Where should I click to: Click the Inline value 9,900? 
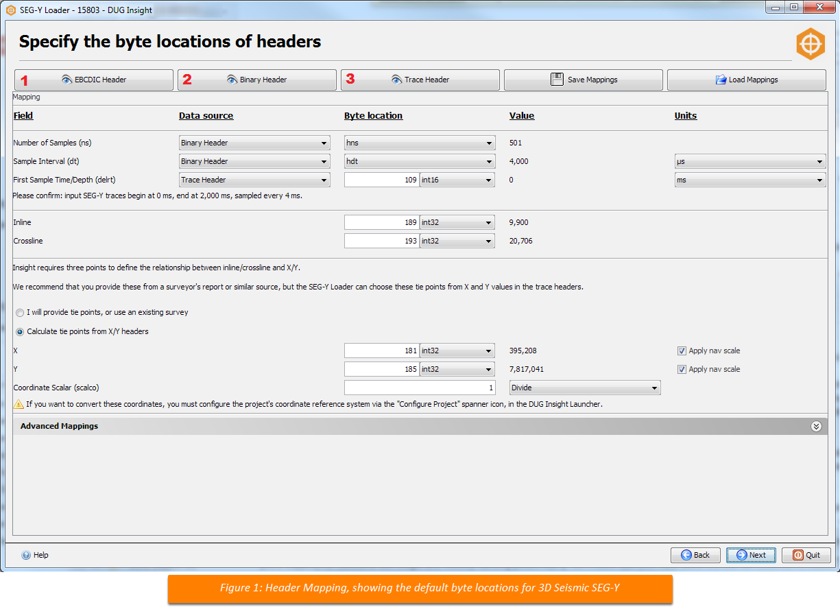point(519,222)
